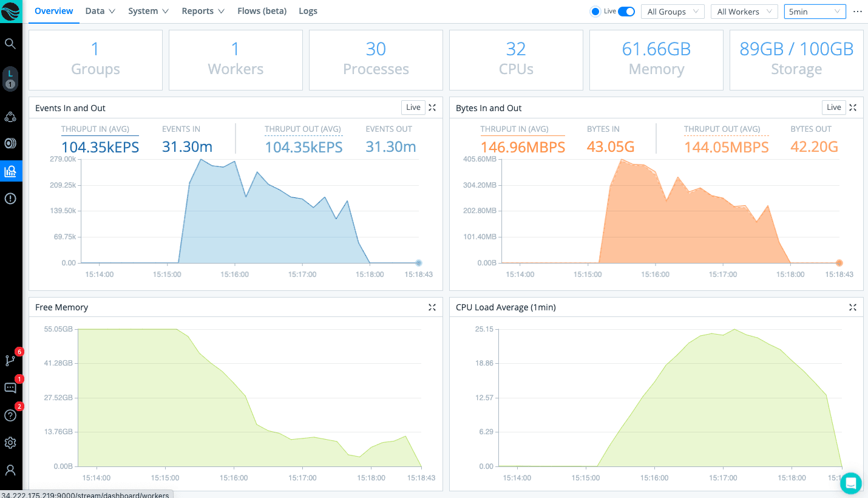Open the chat bubble in bottom-right corner
868x498 pixels.
click(x=850, y=483)
